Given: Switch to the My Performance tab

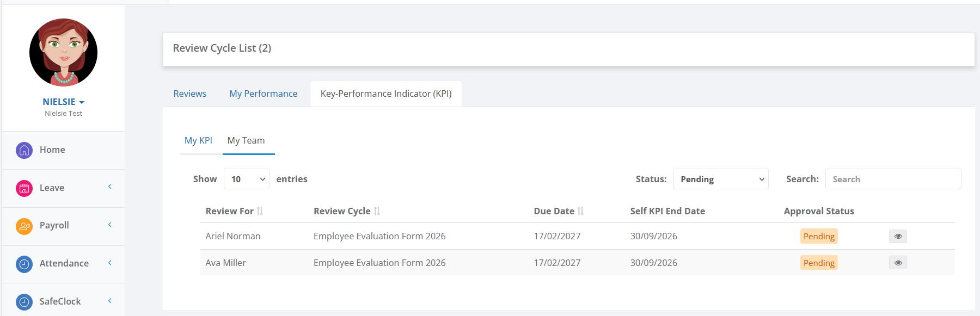Looking at the screenshot, I should pos(264,94).
